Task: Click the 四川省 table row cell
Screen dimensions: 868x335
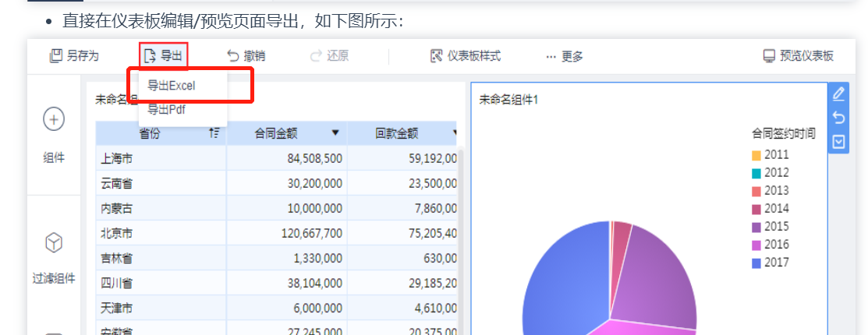Action: (x=161, y=283)
